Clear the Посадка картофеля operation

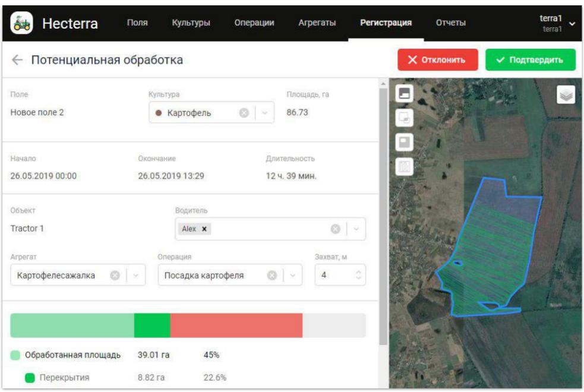pyautogui.click(x=272, y=275)
